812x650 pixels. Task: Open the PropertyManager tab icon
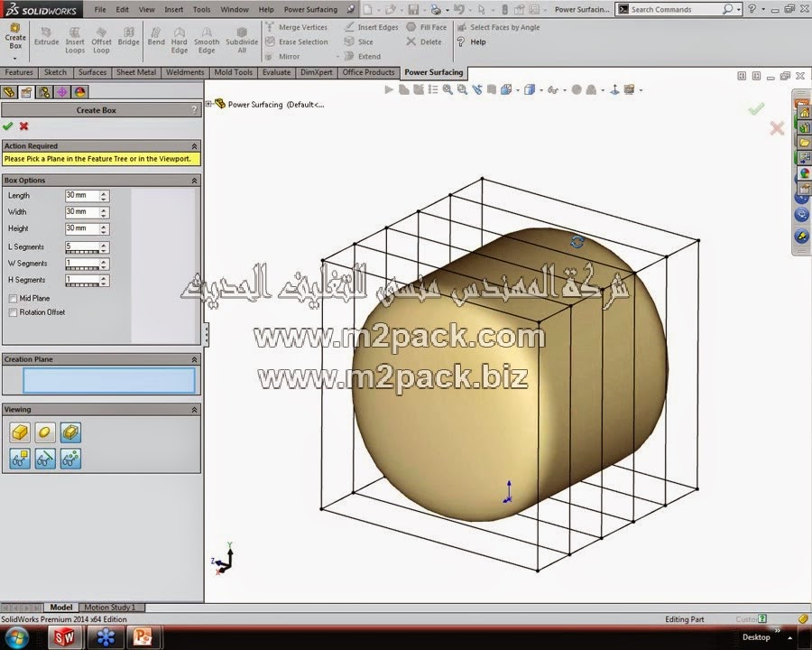pos(26,92)
